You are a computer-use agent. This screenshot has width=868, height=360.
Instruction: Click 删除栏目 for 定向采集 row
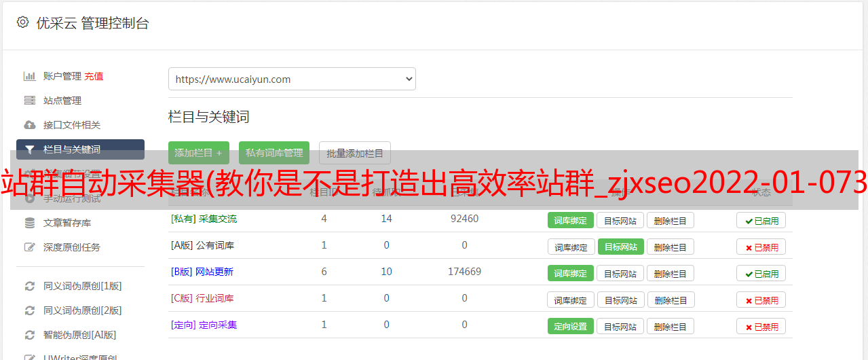[671, 326]
